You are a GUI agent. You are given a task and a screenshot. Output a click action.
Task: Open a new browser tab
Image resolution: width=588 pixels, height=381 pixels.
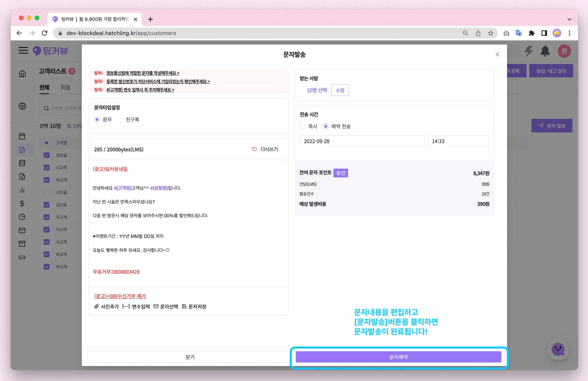[x=150, y=19]
